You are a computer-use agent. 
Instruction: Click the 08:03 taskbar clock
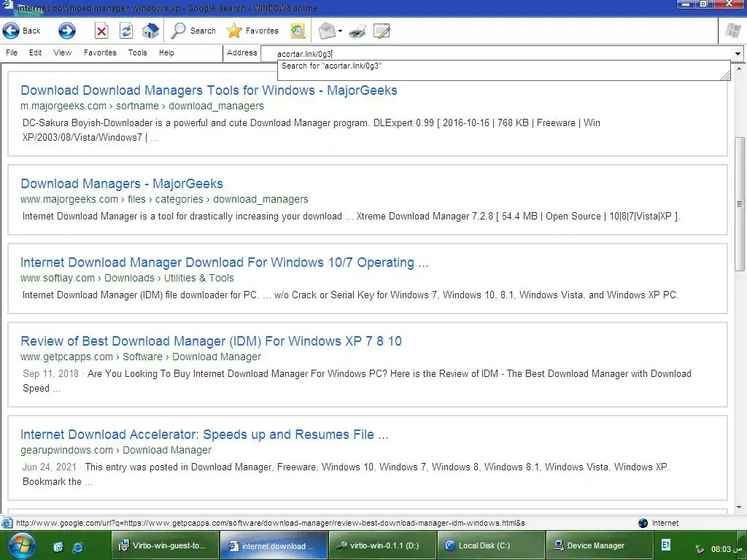click(727, 549)
